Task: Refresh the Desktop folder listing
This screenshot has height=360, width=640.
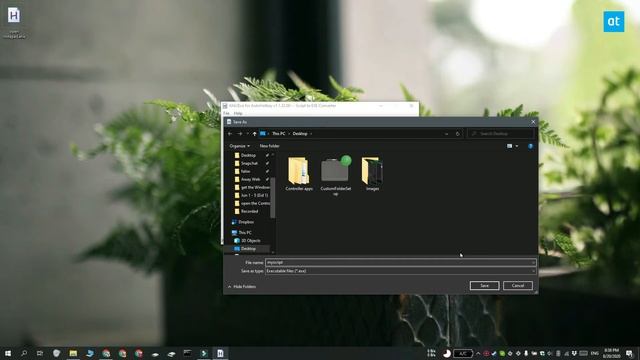Action: point(458,134)
